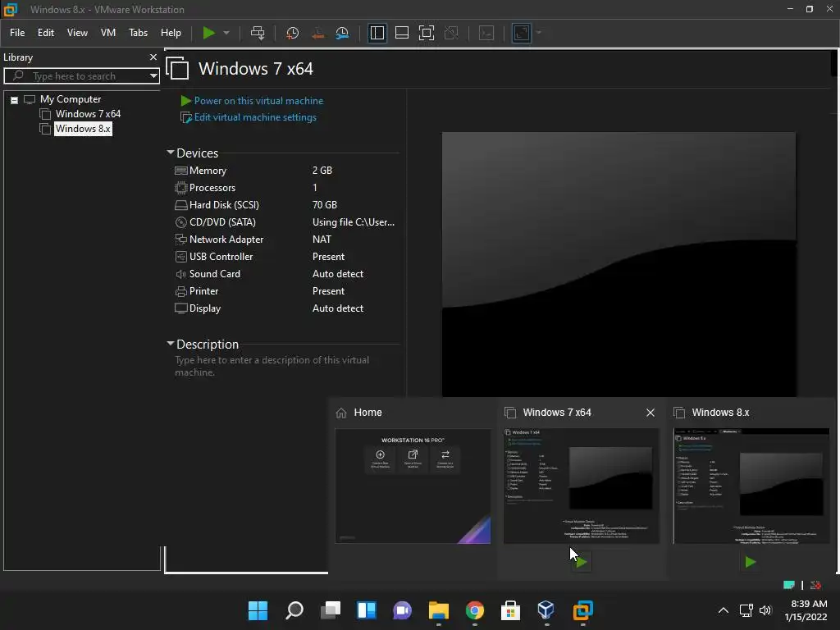Open the power options dropdown arrow
The height and width of the screenshot is (630, 840).
click(226, 33)
